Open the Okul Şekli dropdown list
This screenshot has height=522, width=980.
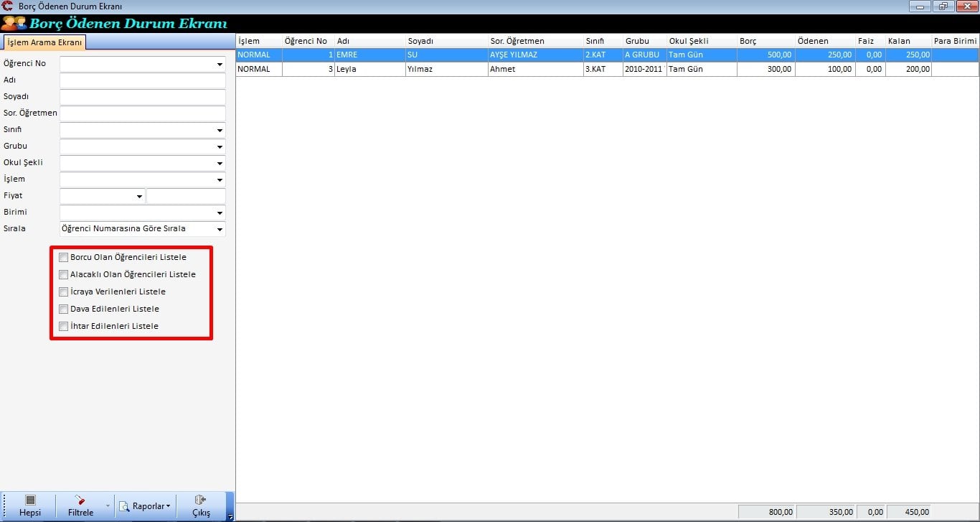220,163
